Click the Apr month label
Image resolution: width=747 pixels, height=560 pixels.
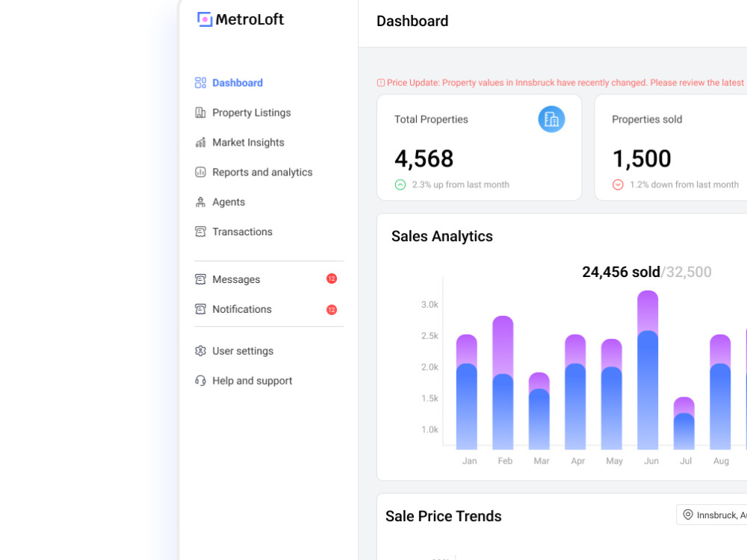click(x=578, y=461)
